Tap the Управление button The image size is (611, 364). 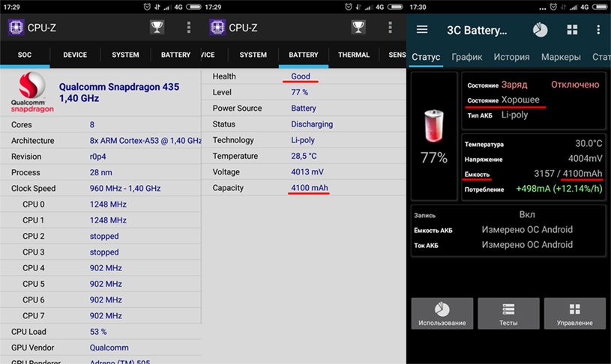click(575, 314)
